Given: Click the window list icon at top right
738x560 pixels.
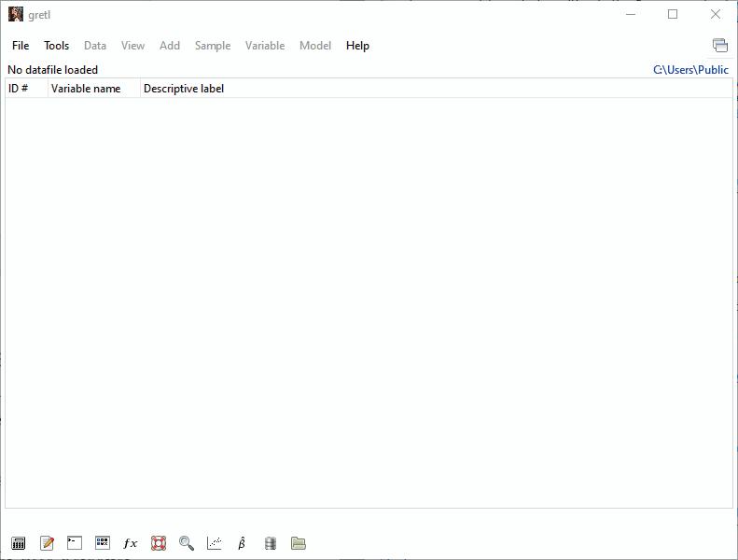Looking at the screenshot, I should 719,45.
